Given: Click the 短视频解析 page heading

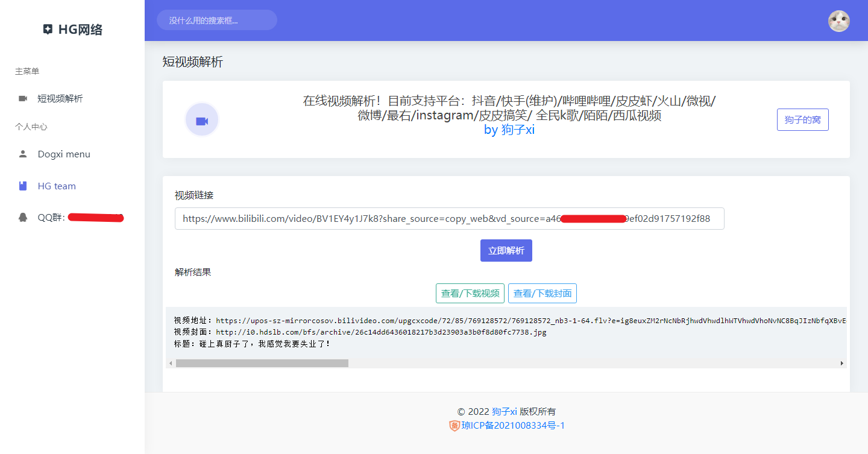Looking at the screenshot, I should pyautogui.click(x=193, y=61).
